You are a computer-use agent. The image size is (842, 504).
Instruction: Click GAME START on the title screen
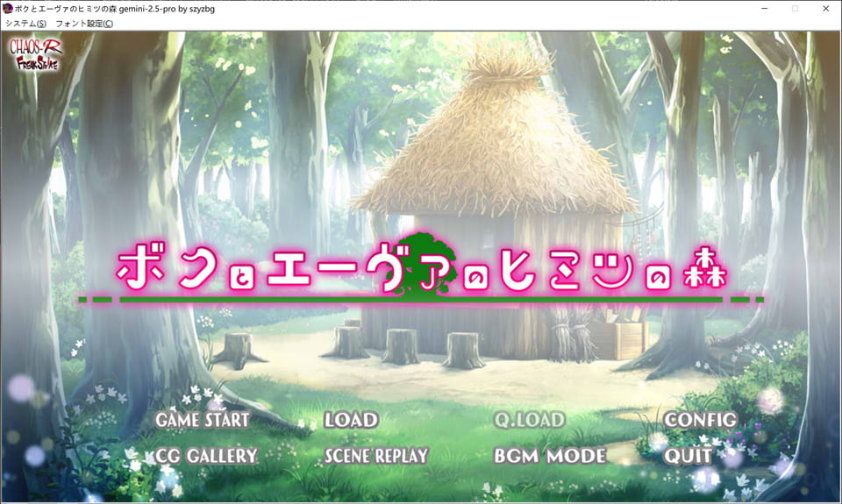(203, 420)
